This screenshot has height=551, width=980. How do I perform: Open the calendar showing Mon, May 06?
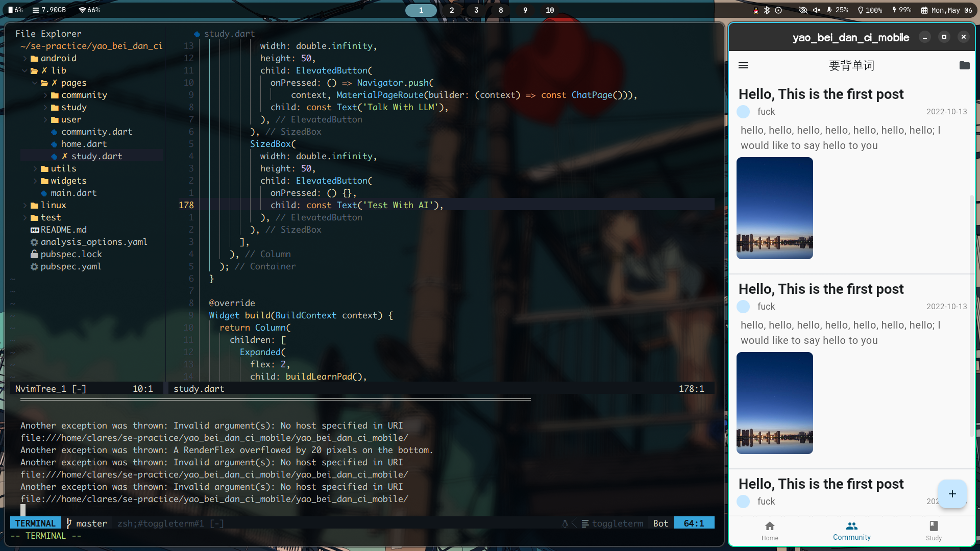pos(946,10)
